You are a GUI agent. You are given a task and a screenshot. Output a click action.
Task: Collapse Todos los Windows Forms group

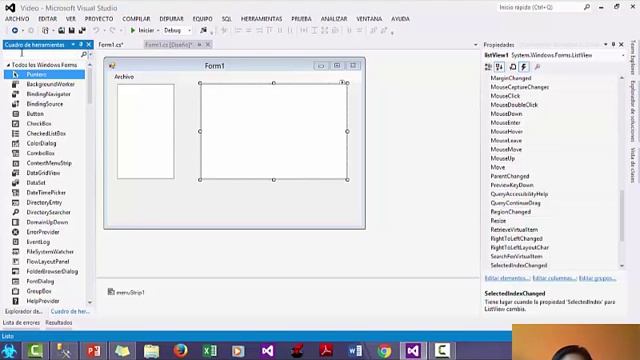8,65
